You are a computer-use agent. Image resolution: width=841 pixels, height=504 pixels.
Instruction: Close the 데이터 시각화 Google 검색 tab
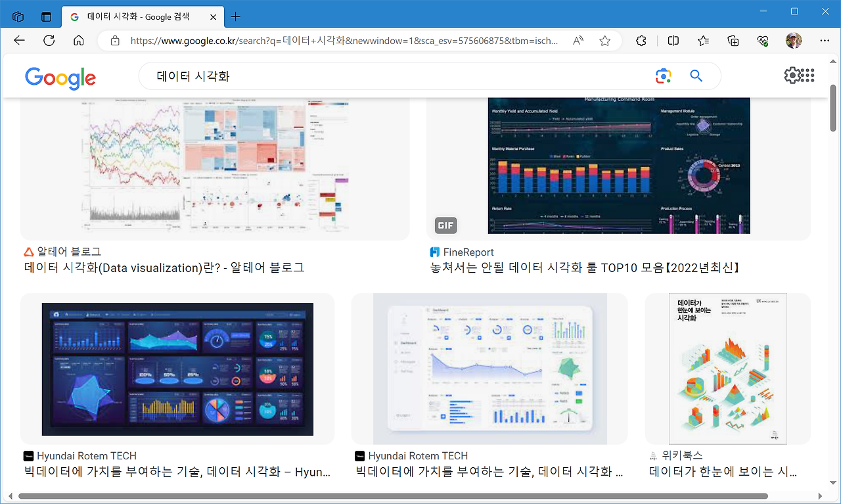coord(212,17)
